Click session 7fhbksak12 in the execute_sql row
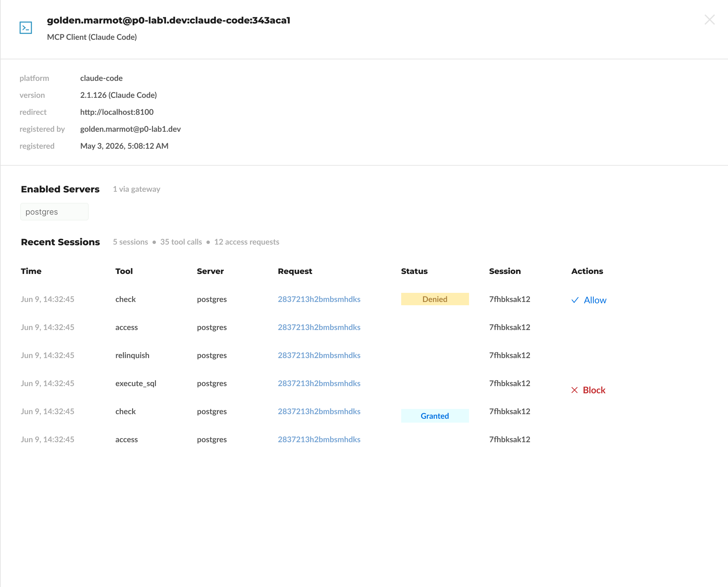The height and width of the screenshot is (587, 728). [x=509, y=384]
